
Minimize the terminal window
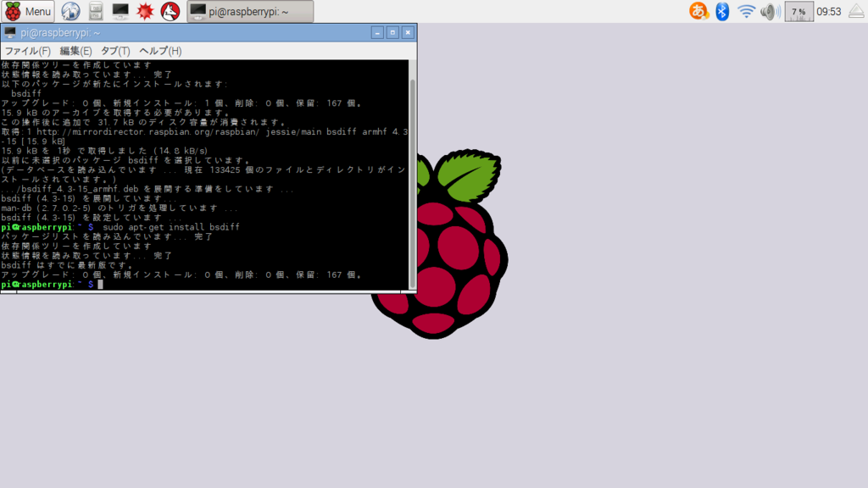click(377, 33)
